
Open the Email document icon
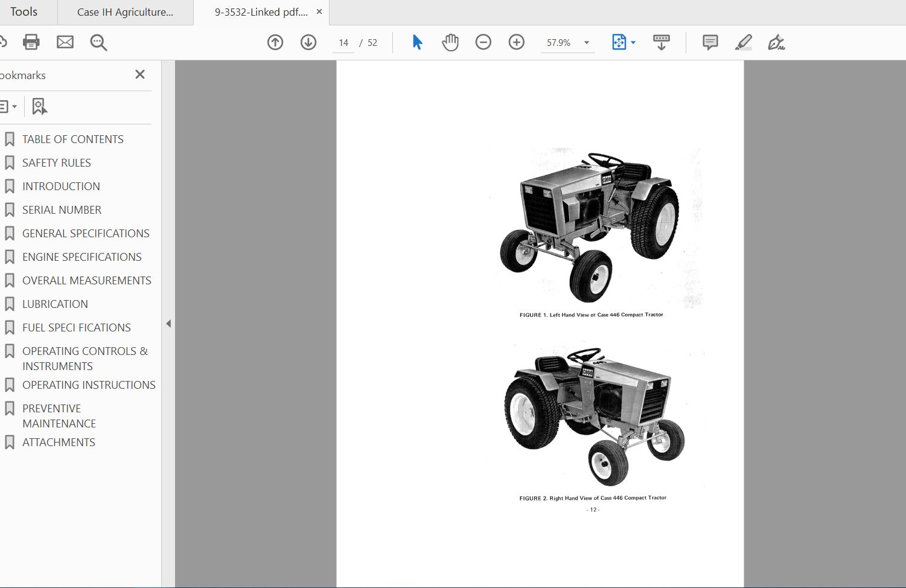pos(65,42)
